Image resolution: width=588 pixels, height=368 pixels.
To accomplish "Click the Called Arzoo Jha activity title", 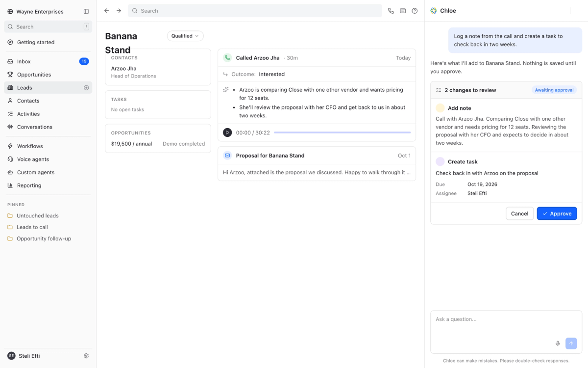I will 258,58.
